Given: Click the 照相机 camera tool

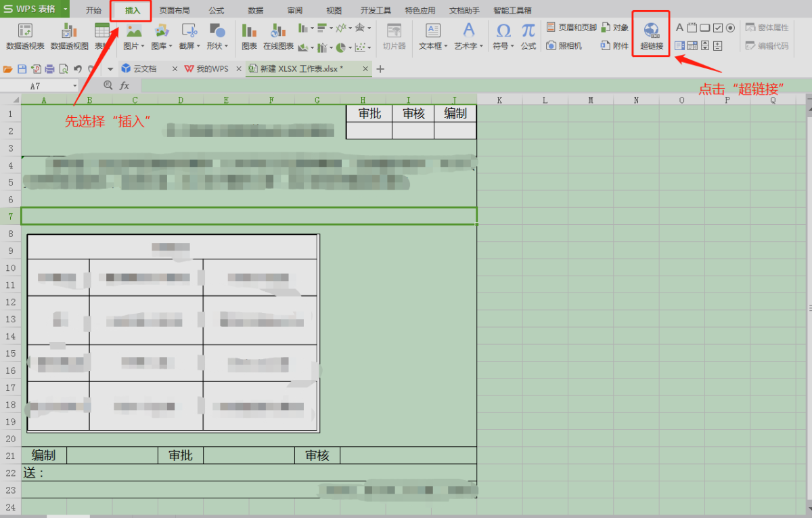Looking at the screenshot, I should (x=564, y=45).
